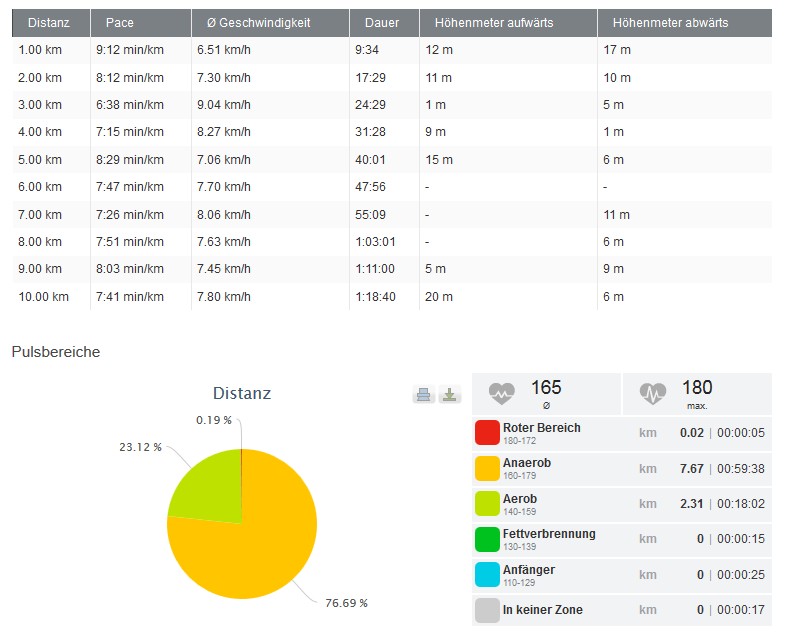Select the cyan Anfänger zone swatch
Image resolution: width=791 pixels, height=634 pixels.
coord(487,575)
